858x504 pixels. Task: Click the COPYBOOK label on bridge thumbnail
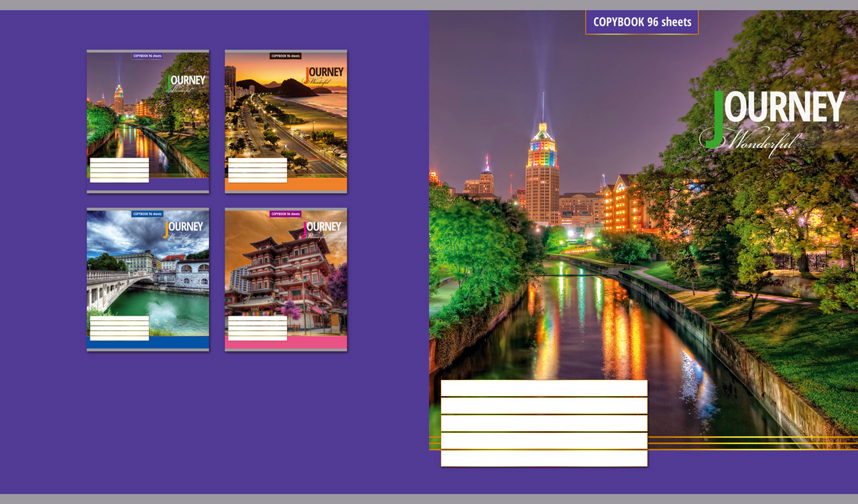coord(147,214)
